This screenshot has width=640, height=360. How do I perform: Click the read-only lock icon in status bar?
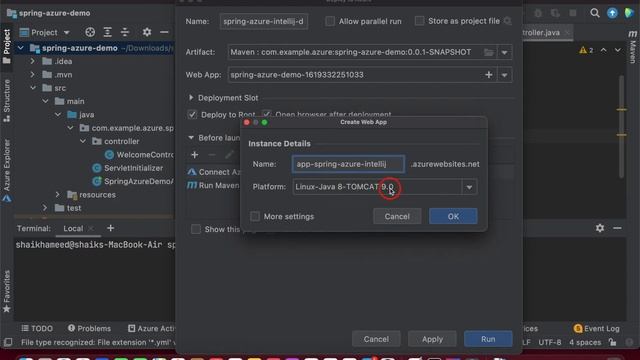pyautogui.click(x=612, y=342)
